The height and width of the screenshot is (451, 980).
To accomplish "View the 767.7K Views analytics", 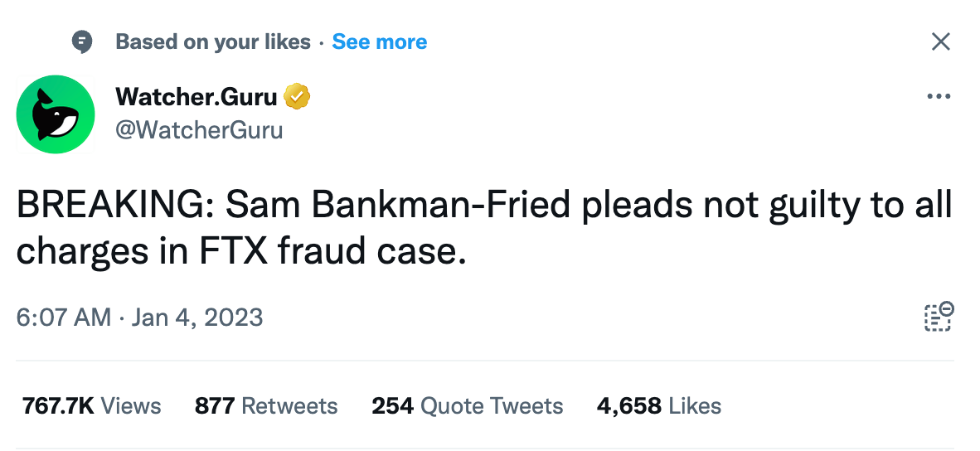I will pyautogui.click(x=92, y=406).
